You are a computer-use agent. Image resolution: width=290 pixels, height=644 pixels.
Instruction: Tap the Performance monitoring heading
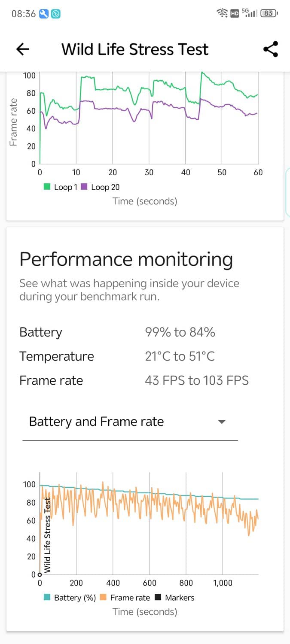pos(126,260)
